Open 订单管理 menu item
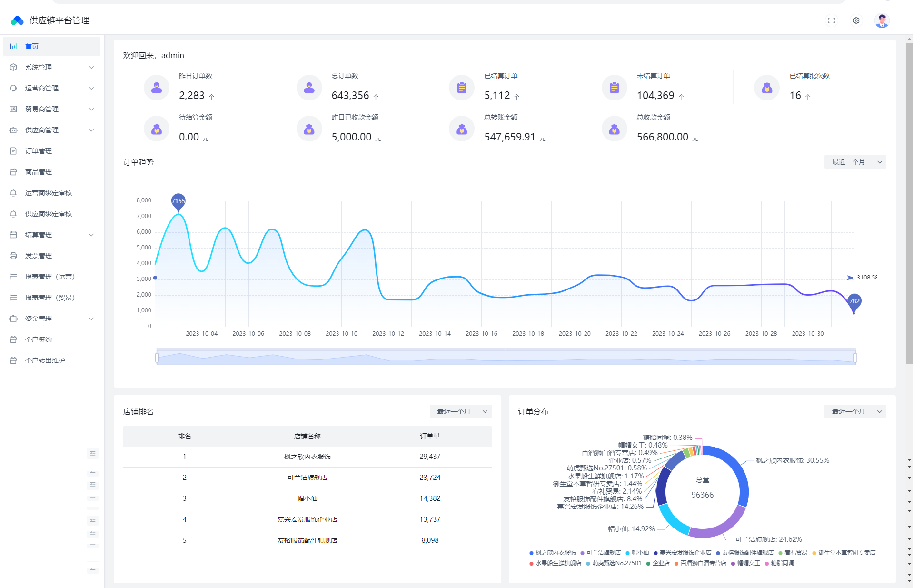The height and width of the screenshot is (588, 913). [x=52, y=151]
